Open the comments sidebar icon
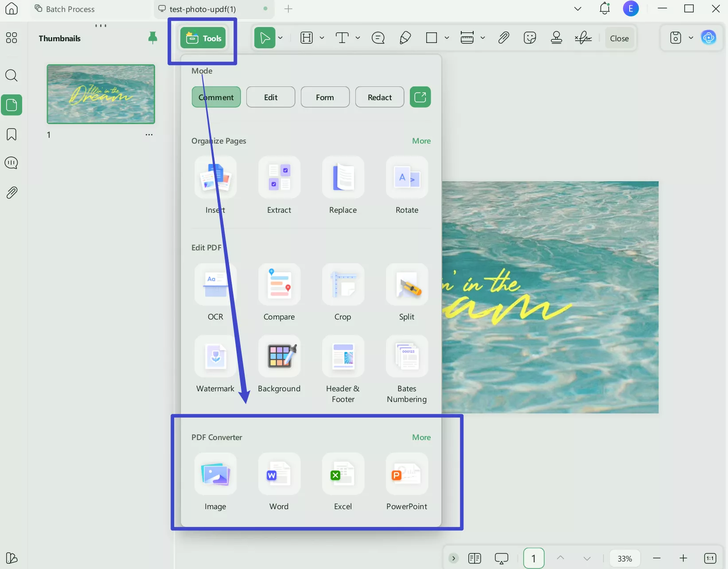The height and width of the screenshot is (569, 728). [12, 163]
